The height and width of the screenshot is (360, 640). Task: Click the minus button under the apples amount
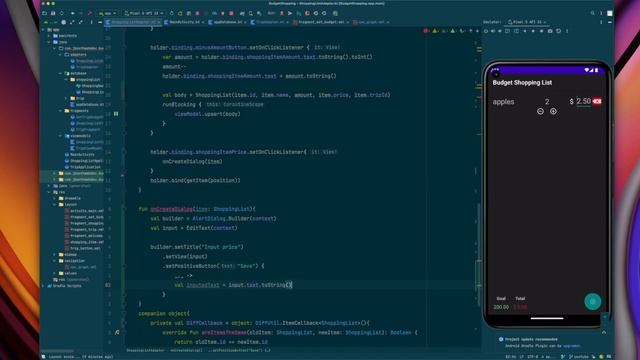tap(540, 111)
